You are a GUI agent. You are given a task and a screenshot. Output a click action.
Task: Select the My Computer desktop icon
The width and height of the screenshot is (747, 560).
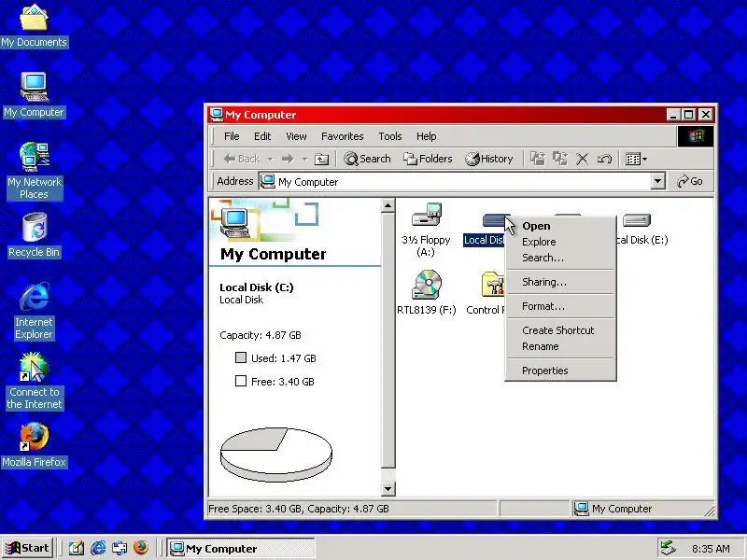tap(34, 95)
